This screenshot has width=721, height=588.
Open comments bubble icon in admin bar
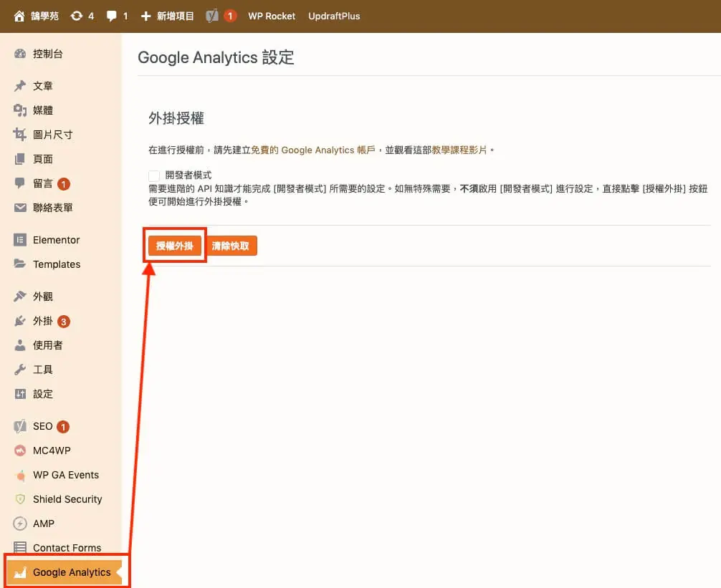111,16
